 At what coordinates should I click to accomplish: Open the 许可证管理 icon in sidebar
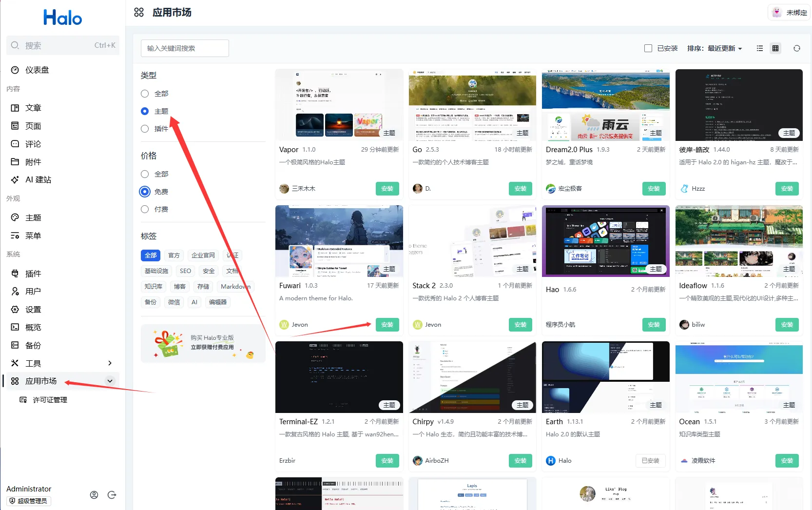pos(23,400)
